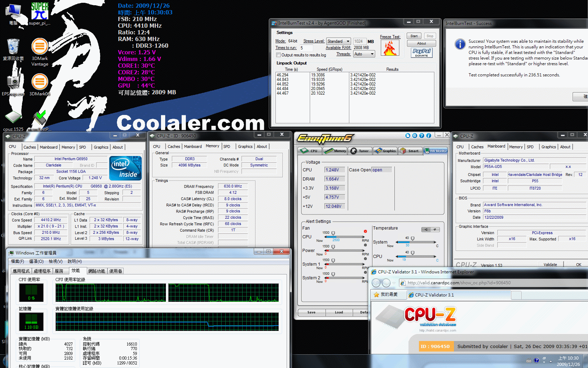Click Save button in EasyTune6
Screen dimensions: 588x368
click(x=311, y=312)
